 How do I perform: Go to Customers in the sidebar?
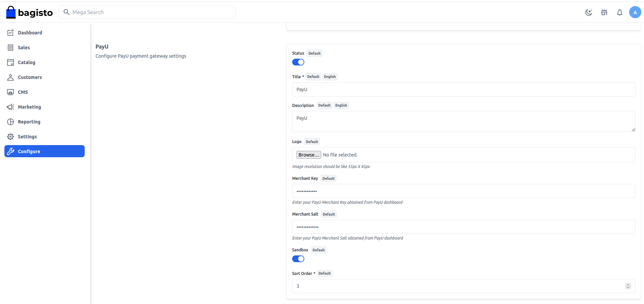[30, 77]
